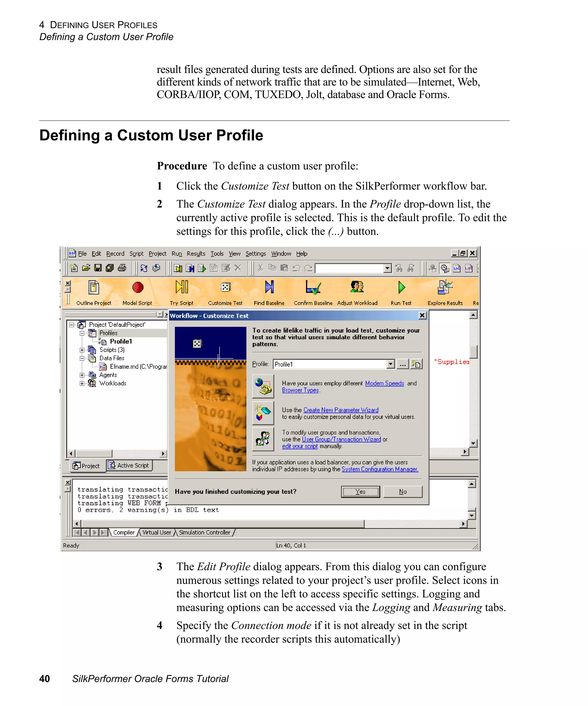Click the project tree horizontal scrollbar
588x706 pixels.
tap(117, 454)
